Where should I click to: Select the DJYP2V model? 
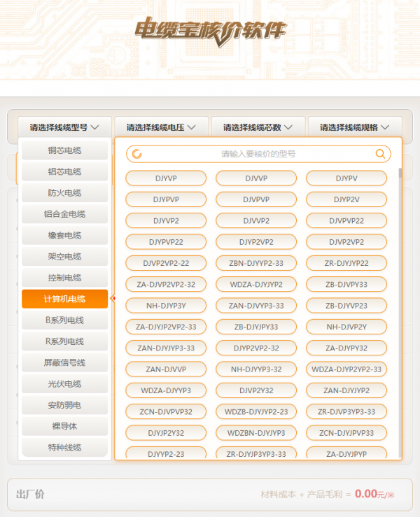coord(346,199)
